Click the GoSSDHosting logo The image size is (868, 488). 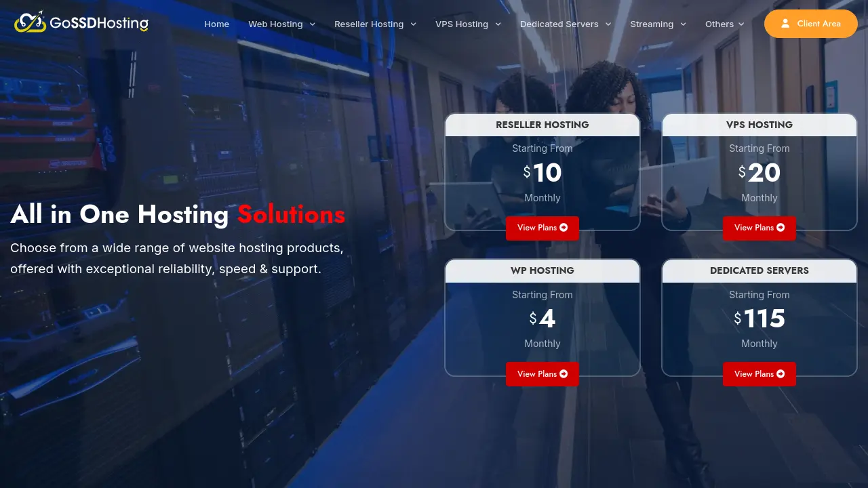[81, 22]
